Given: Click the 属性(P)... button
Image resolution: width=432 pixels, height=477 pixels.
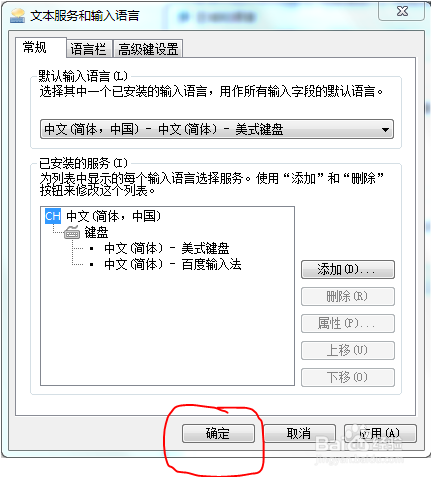Looking at the screenshot, I should click(x=348, y=323).
